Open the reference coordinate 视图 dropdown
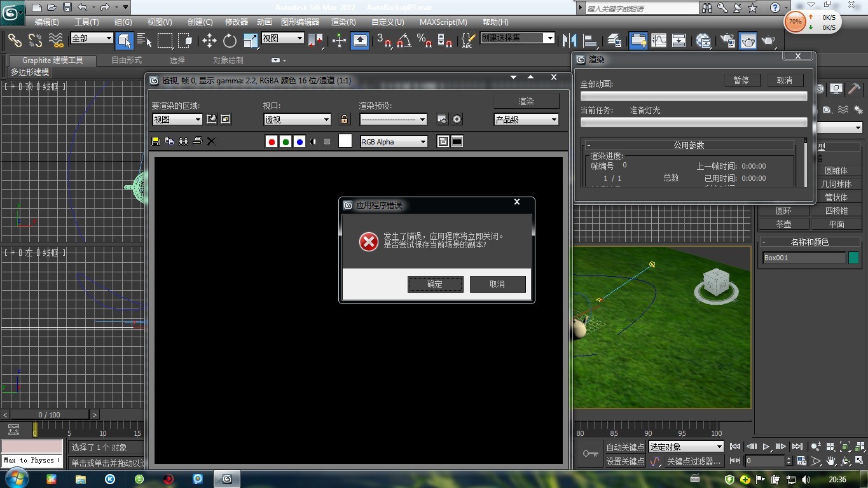The image size is (868, 488). (283, 38)
